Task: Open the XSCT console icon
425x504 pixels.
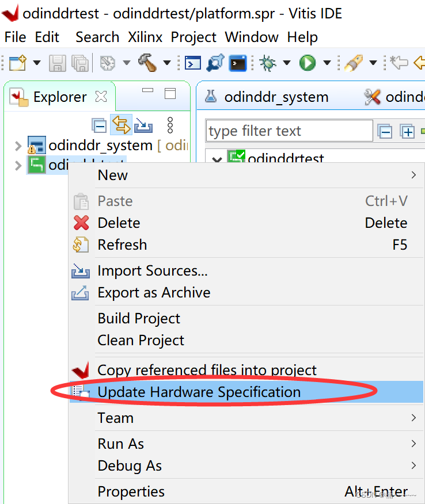Action: pyautogui.click(x=193, y=63)
